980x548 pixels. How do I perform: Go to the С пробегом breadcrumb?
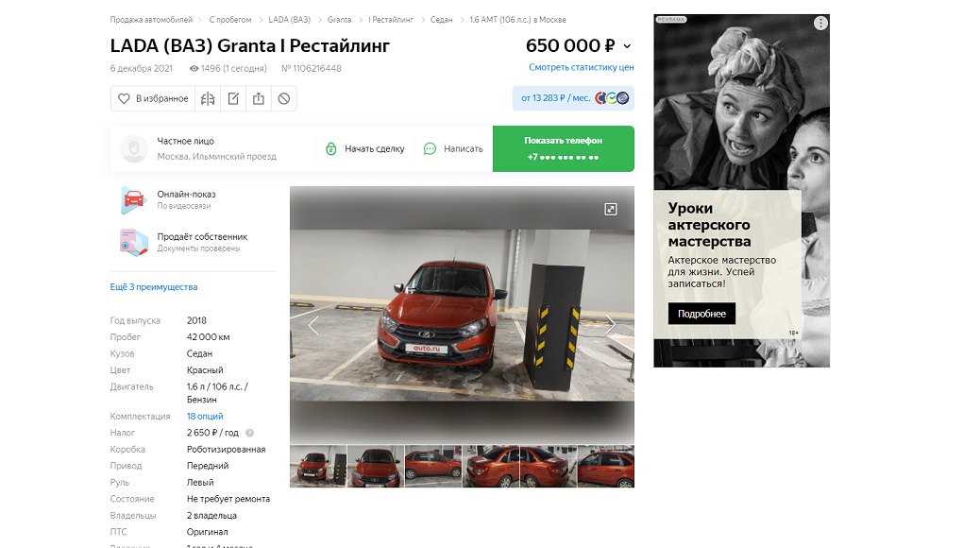click(230, 20)
